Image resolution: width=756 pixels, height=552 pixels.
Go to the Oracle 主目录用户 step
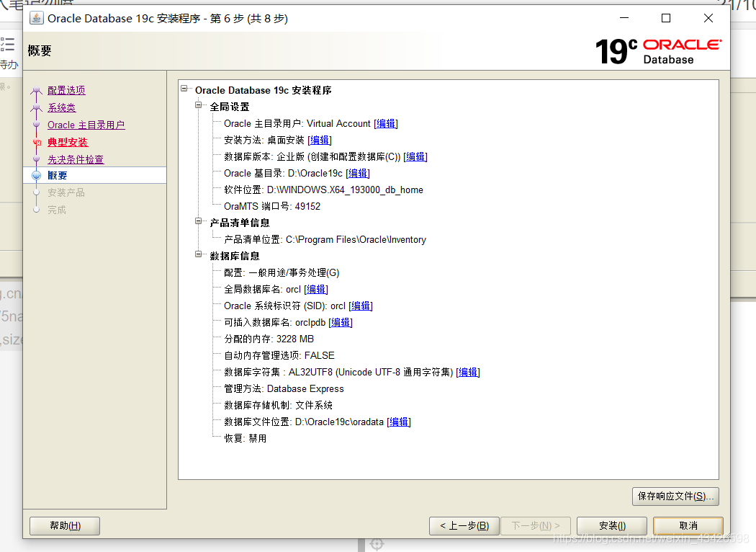[86, 125]
